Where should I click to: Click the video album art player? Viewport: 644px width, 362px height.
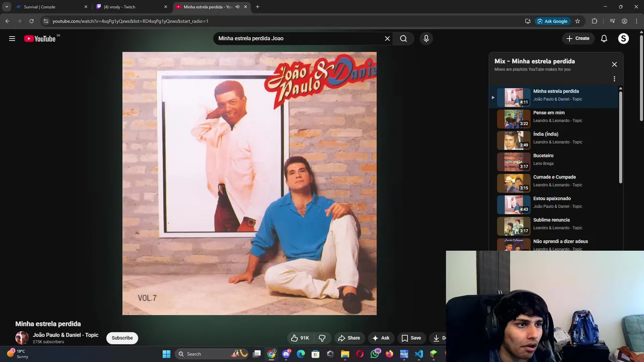[250, 184]
